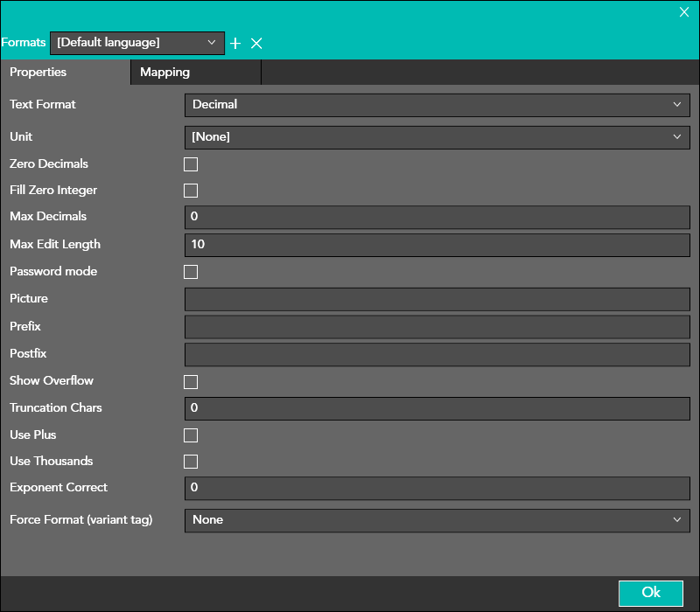This screenshot has width=700, height=612.
Task: Switch to the Mapping tab
Action: (194, 73)
